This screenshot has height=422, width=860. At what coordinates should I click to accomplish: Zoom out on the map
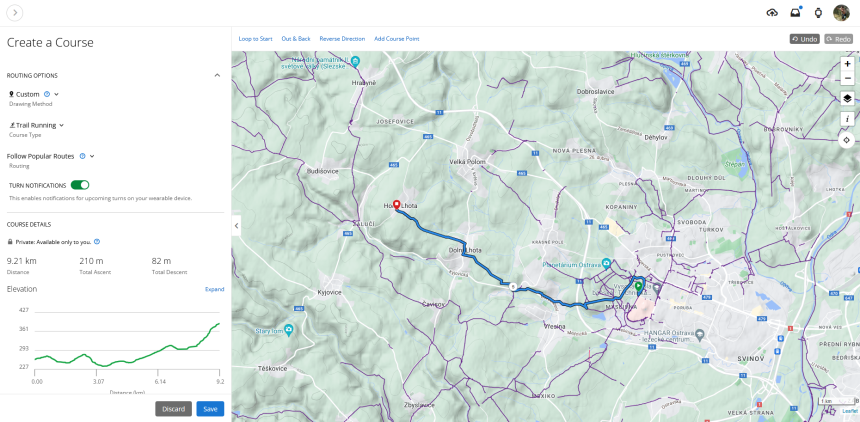(847, 78)
